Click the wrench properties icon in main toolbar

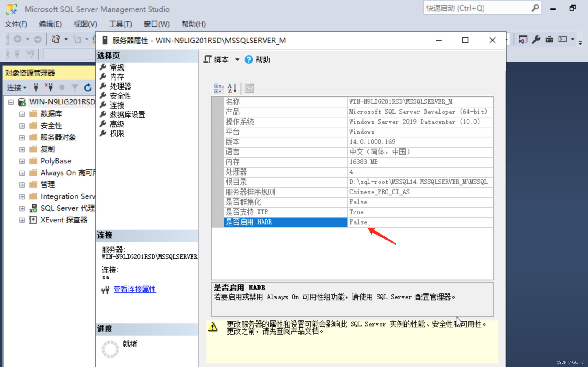click(536, 39)
